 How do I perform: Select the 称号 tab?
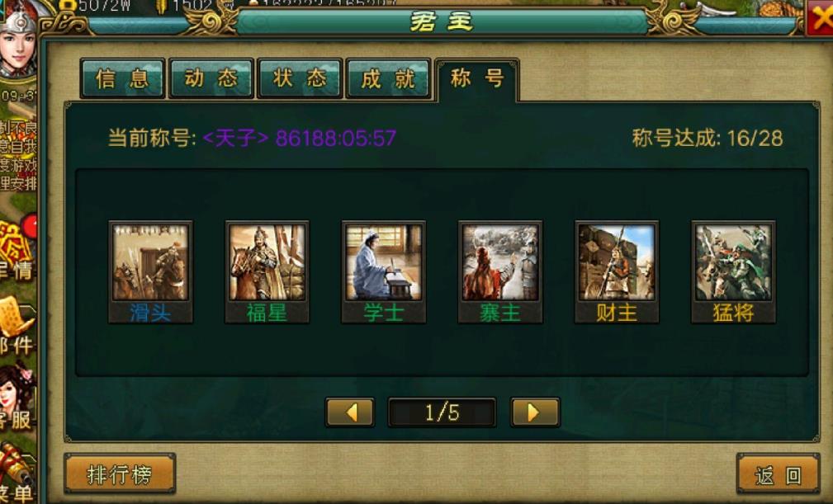click(x=476, y=79)
